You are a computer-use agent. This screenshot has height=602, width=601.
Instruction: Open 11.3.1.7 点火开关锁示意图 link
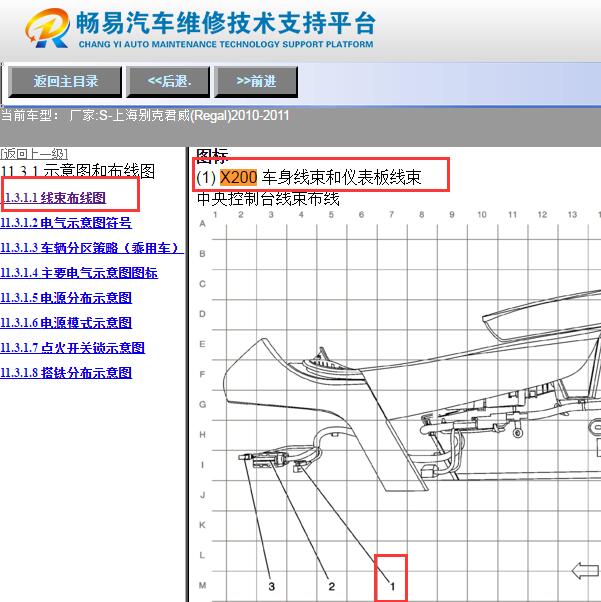73,347
